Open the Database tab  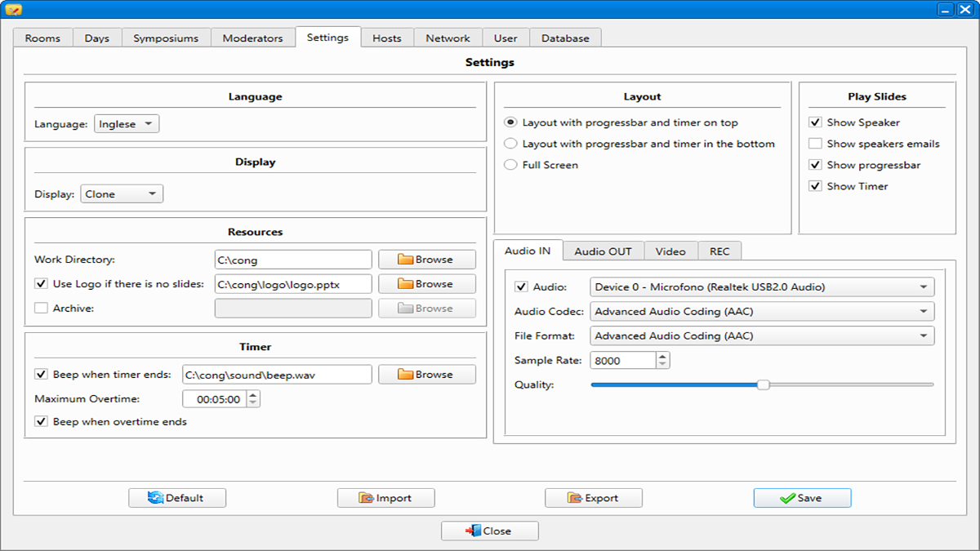click(565, 38)
